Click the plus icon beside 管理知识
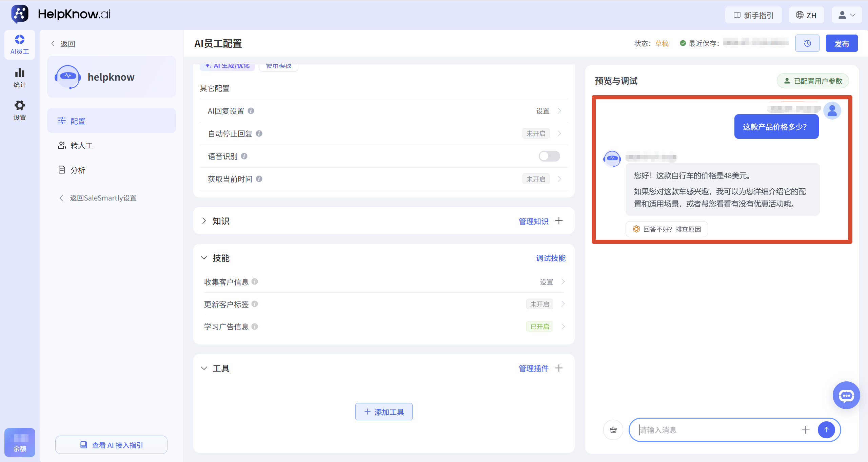The image size is (868, 462). [559, 221]
